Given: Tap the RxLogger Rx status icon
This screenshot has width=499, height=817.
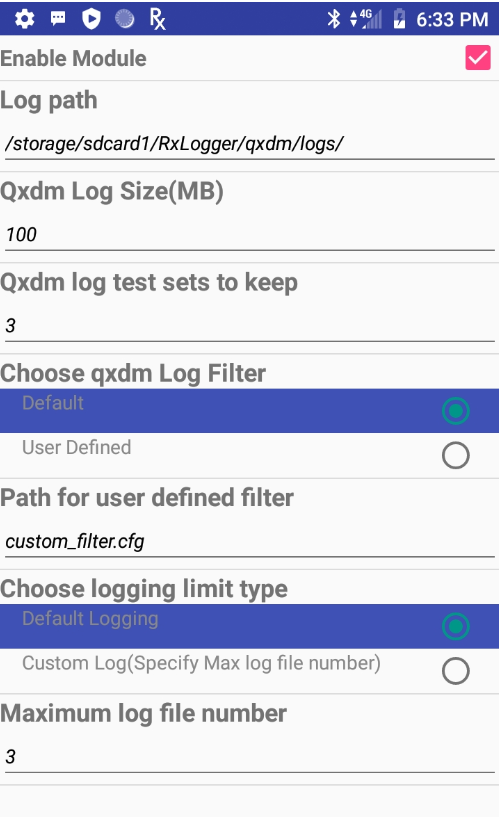Looking at the screenshot, I should coord(157,19).
